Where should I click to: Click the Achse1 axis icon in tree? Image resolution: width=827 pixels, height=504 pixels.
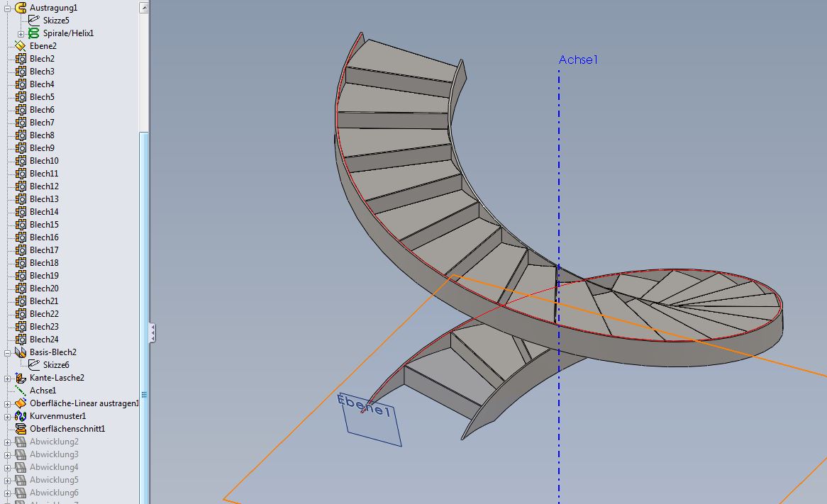(21, 390)
